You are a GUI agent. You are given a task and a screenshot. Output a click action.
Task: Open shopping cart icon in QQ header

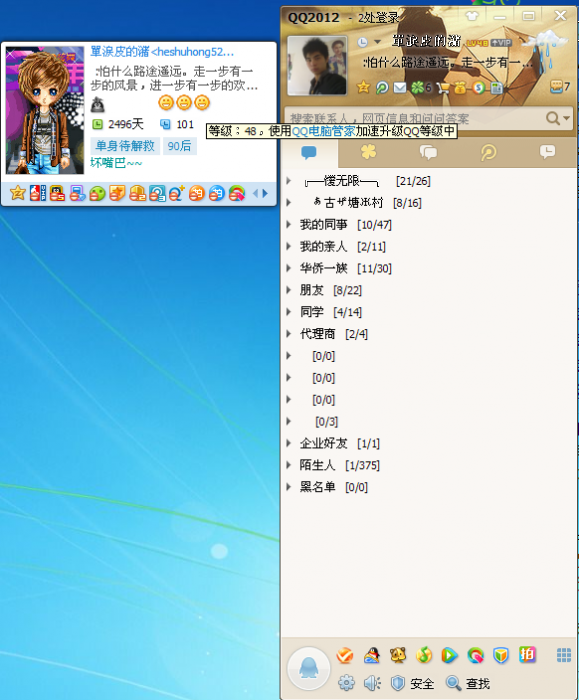[x=442, y=88]
